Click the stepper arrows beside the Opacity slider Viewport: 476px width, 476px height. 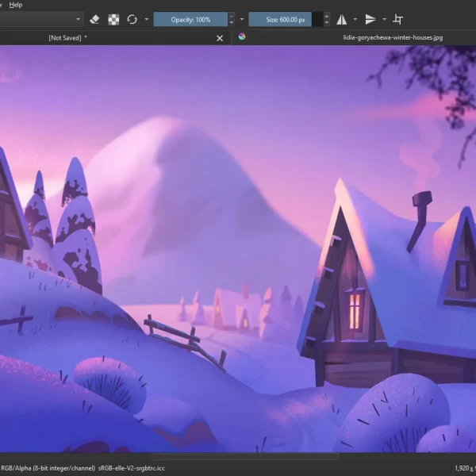click(231, 19)
